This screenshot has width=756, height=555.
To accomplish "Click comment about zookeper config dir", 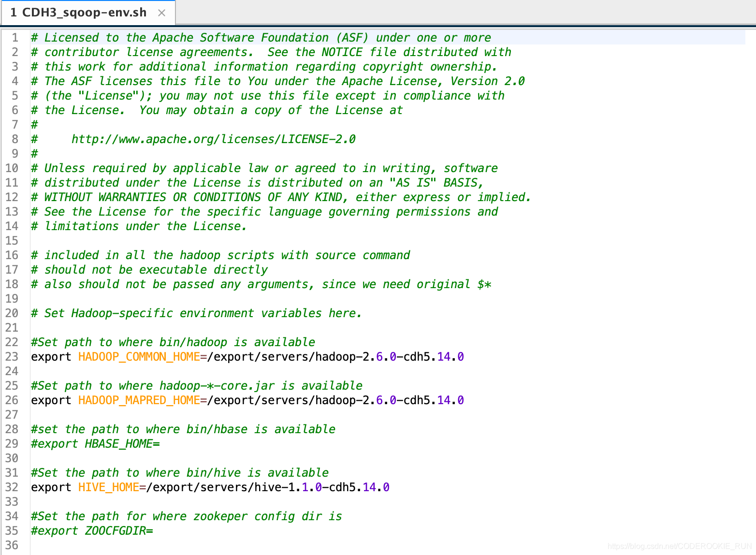I will [187, 516].
